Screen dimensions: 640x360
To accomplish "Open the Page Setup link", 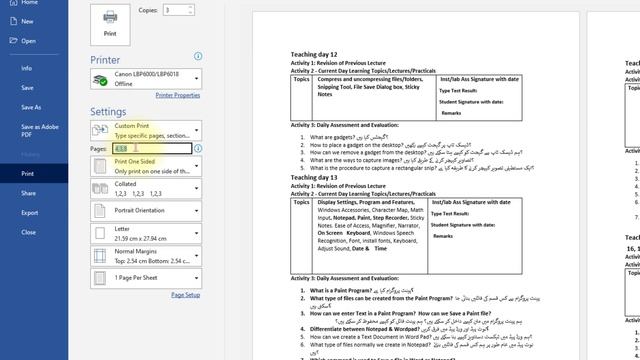I will 185,295.
